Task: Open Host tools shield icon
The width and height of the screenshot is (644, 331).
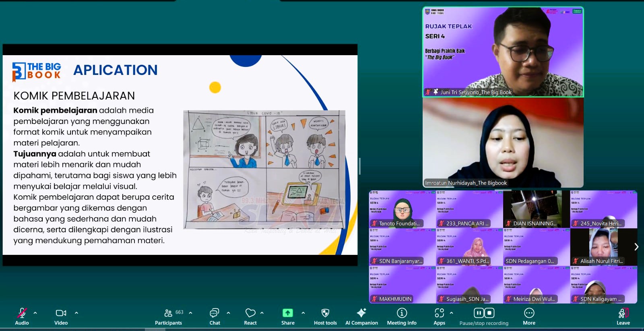Action: (x=325, y=313)
